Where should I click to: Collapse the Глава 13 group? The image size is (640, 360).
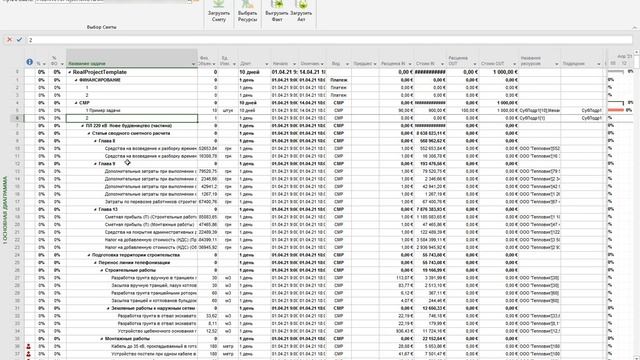[x=96, y=209]
